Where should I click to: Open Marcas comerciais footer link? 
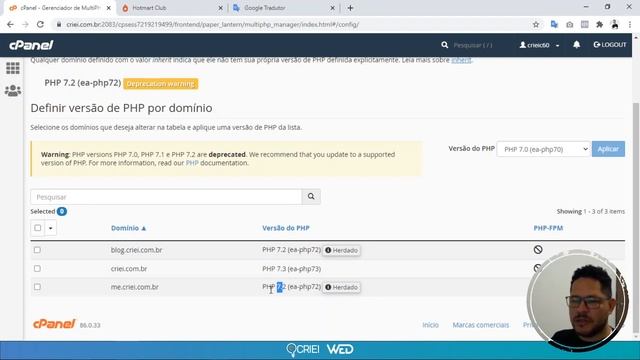click(480, 325)
